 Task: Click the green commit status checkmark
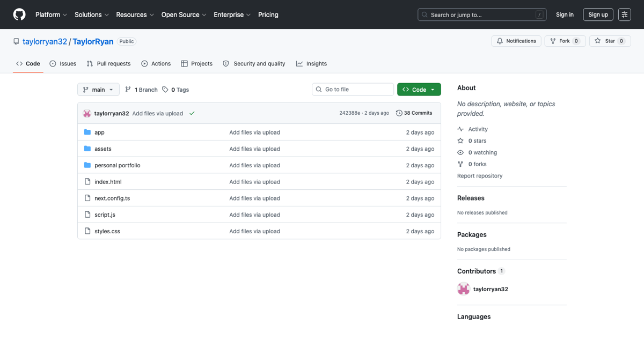(x=192, y=113)
